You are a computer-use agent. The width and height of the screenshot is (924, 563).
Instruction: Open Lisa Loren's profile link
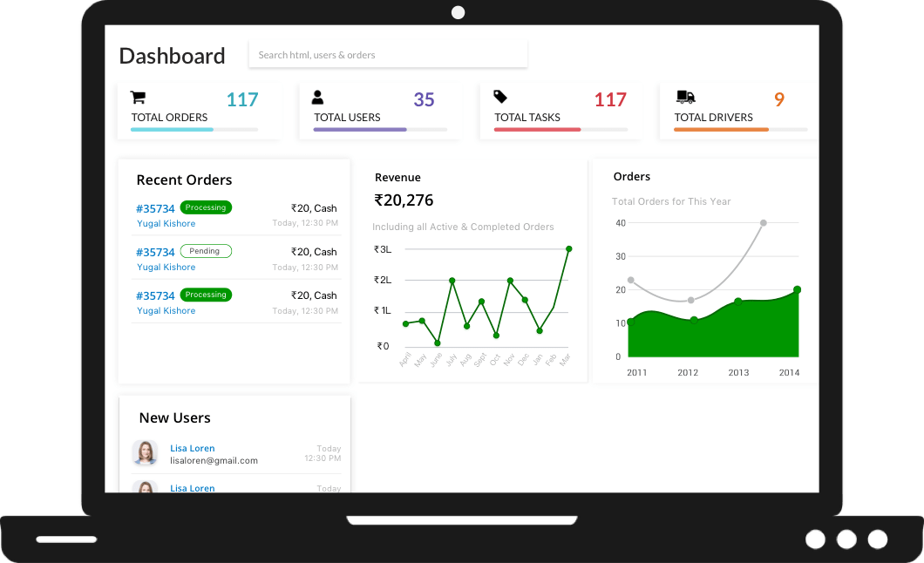[x=192, y=448]
